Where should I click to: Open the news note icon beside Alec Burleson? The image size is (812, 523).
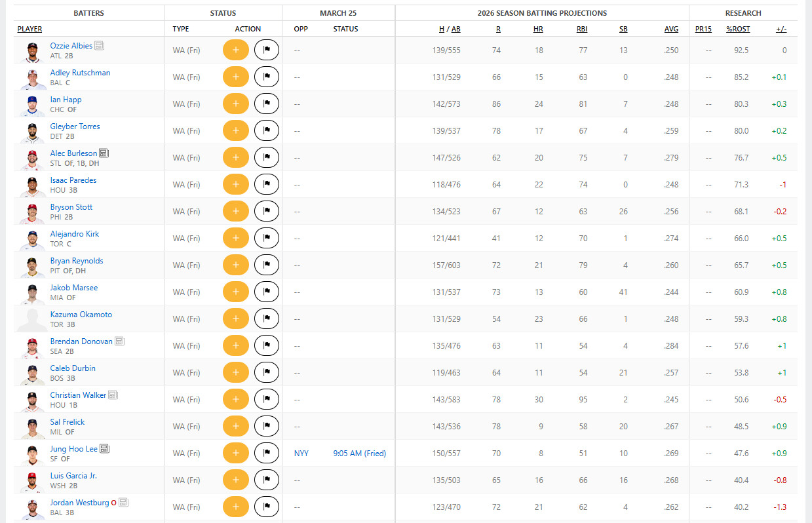[104, 153]
